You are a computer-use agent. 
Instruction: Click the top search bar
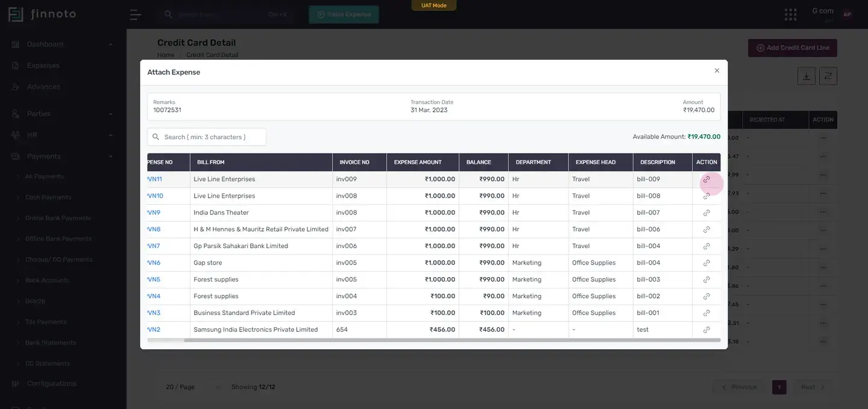(225, 14)
